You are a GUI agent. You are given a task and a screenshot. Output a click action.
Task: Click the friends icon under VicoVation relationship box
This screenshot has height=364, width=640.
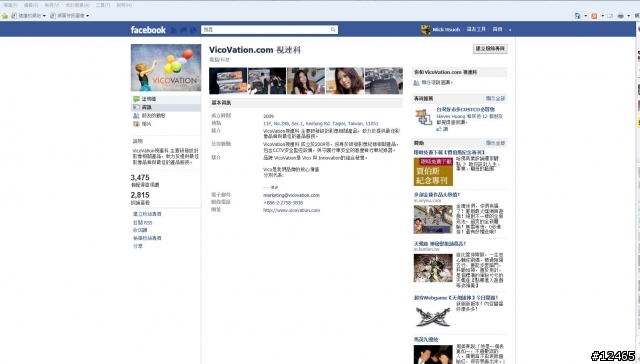(416, 82)
